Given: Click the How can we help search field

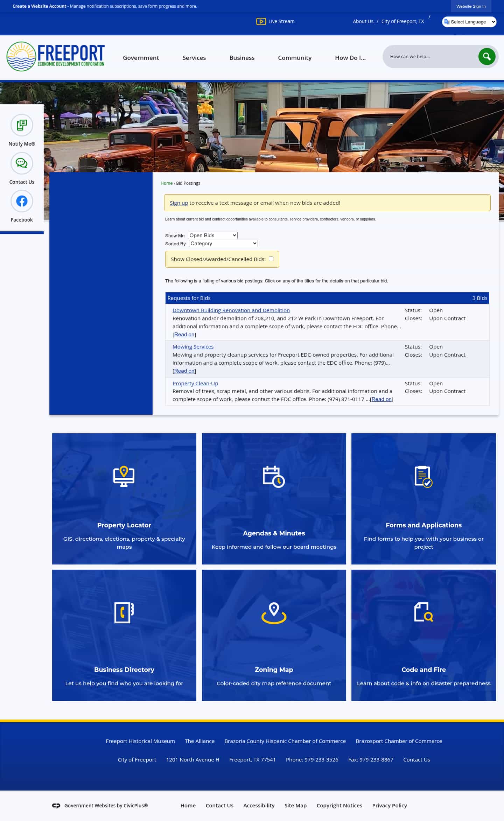Looking at the screenshot, I should click(430, 56).
